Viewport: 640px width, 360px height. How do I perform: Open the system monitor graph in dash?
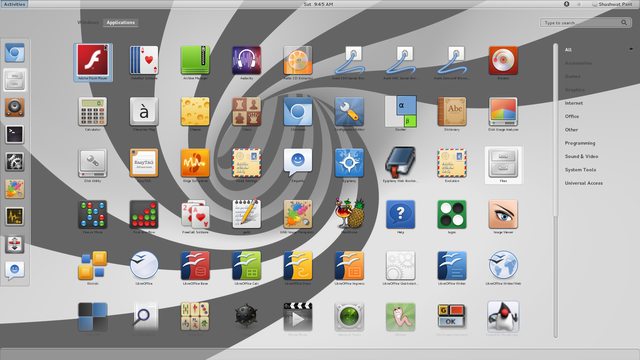coord(15,216)
